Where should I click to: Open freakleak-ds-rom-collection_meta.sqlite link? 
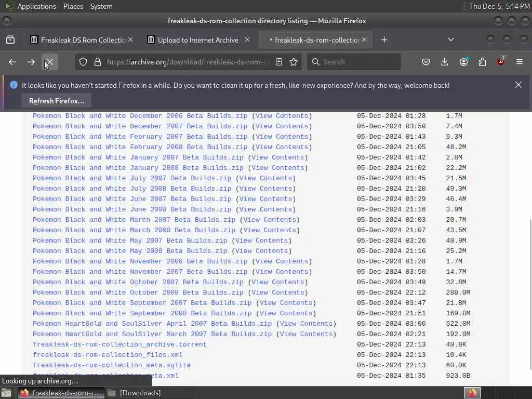[x=112, y=365]
